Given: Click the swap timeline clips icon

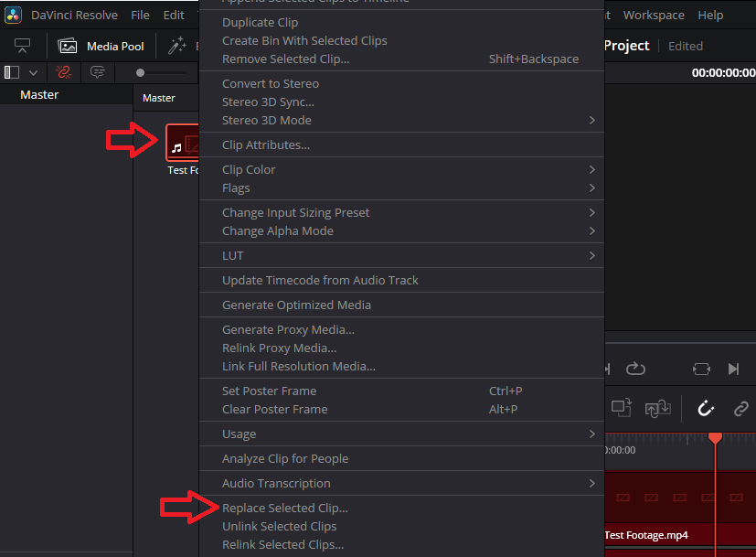Looking at the screenshot, I should pyautogui.click(x=657, y=409).
